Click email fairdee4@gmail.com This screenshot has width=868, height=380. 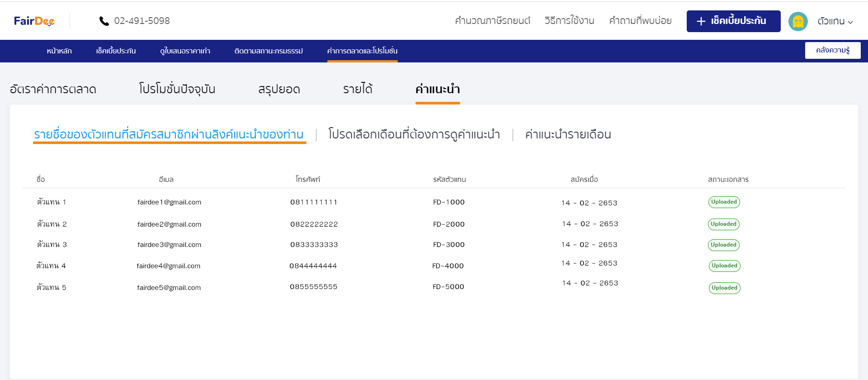click(168, 266)
